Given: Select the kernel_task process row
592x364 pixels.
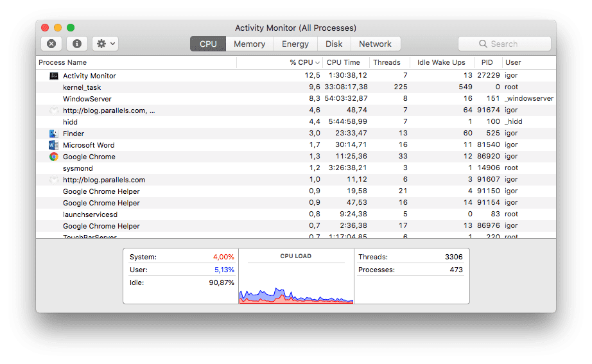Looking at the screenshot, I should pos(82,87).
